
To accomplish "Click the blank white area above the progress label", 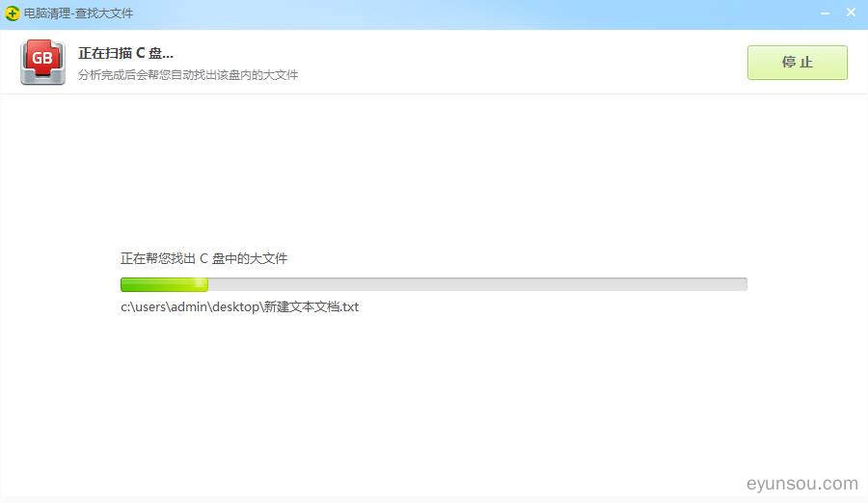I will 434,173.
